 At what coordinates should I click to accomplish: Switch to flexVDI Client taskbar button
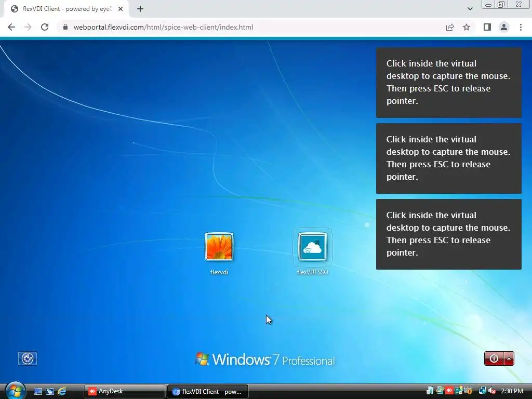(x=208, y=392)
